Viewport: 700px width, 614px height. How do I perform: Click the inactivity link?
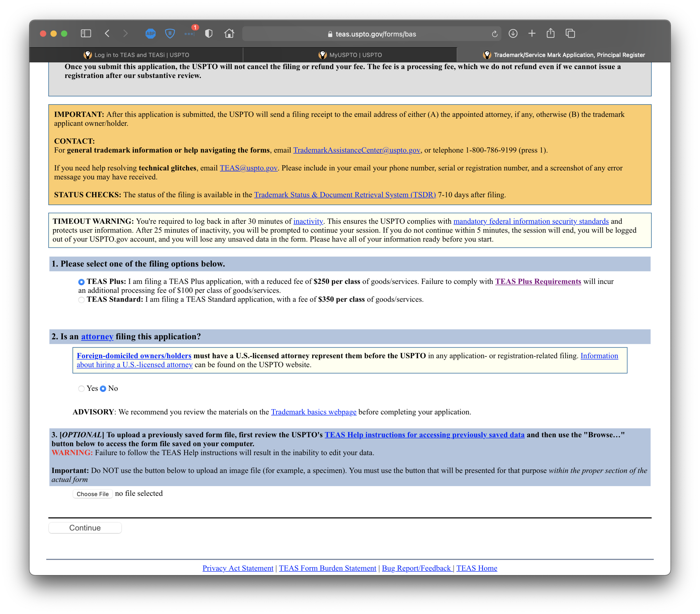coord(308,221)
